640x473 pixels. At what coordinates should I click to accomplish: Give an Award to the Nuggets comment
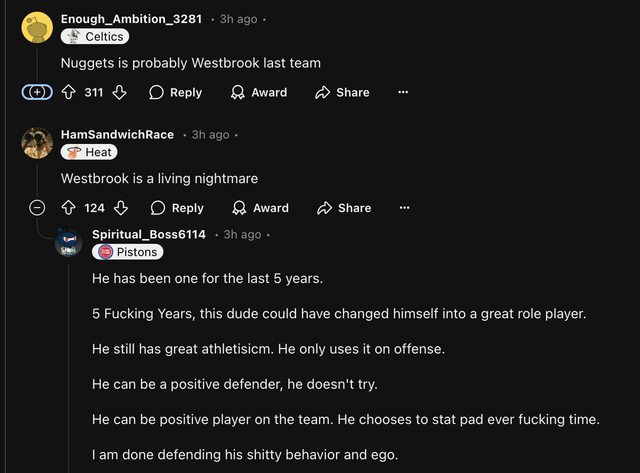[259, 92]
